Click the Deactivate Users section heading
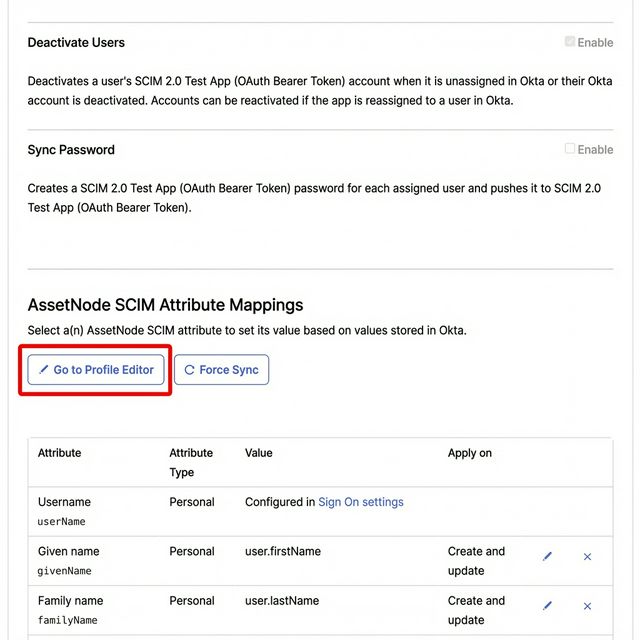 point(76,42)
